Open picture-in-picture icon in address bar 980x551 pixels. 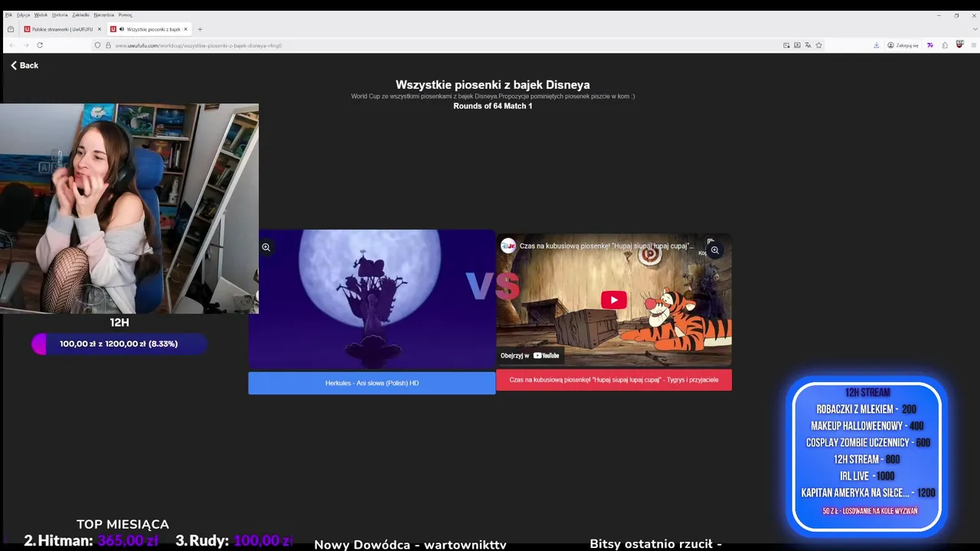click(786, 45)
